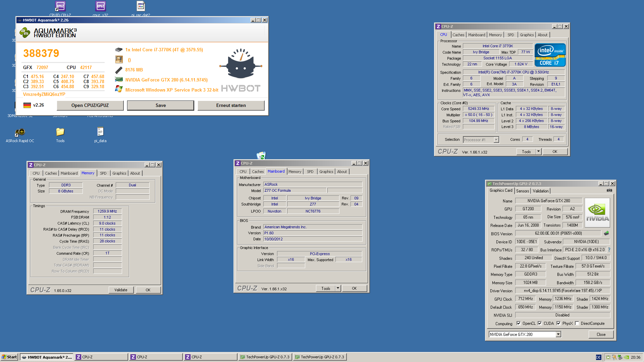Click the Erneut starten button
The height and width of the screenshot is (362, 644).
(231, 105)
